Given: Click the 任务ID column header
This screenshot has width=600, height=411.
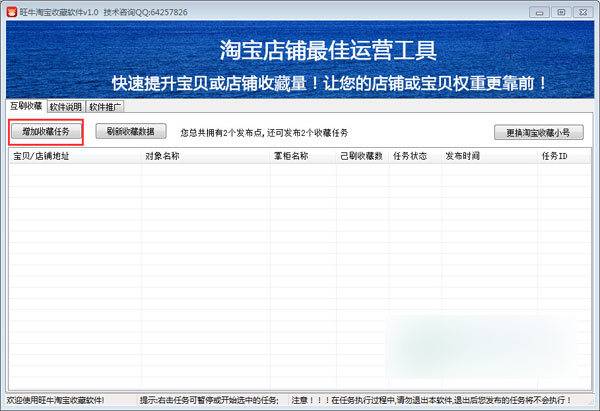Looking at the screenshot, I should coord(564,156).
